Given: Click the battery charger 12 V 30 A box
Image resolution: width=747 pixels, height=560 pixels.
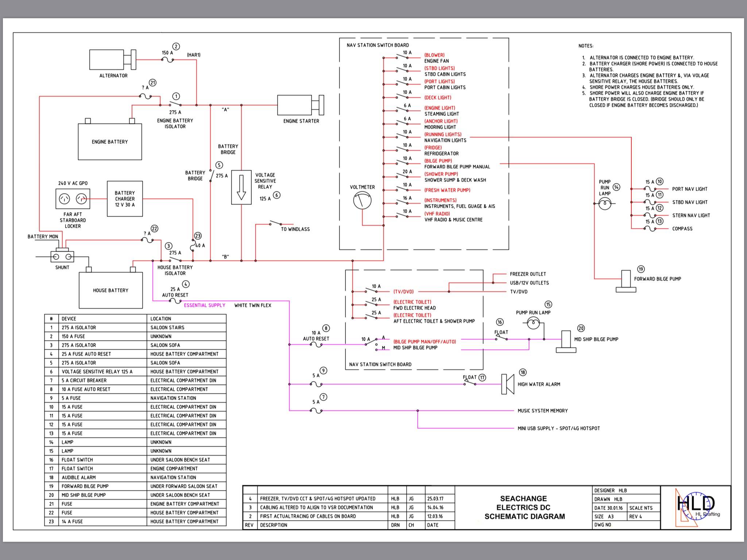Looking at the screenshot, I should pos(125,199).
